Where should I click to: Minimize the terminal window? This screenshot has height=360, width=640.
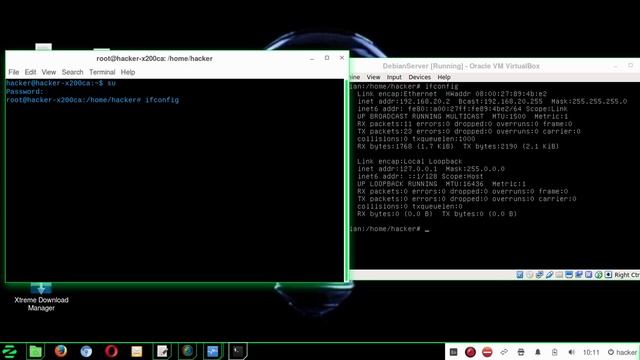point(312,58)
